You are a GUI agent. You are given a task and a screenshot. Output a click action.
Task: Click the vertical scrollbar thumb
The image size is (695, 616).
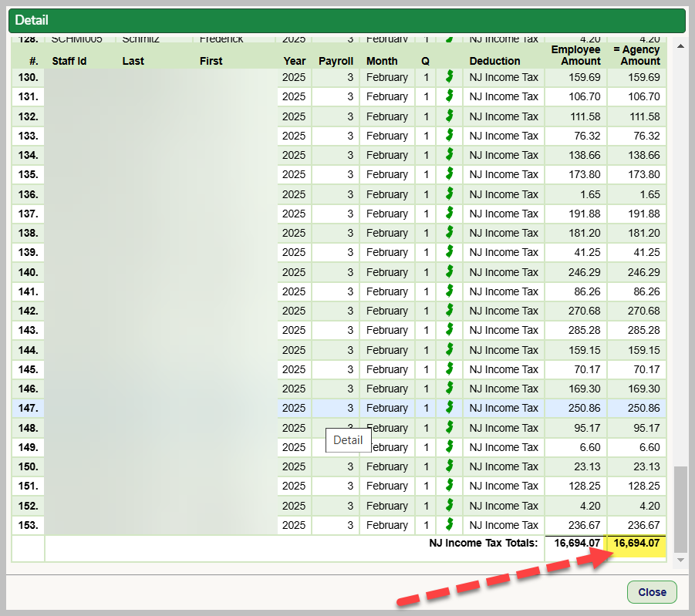click(680, 509)
